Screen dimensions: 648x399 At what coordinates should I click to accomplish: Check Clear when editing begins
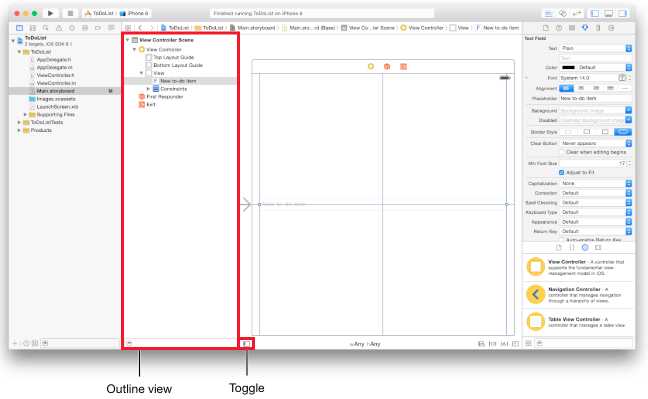click(562, 153)
